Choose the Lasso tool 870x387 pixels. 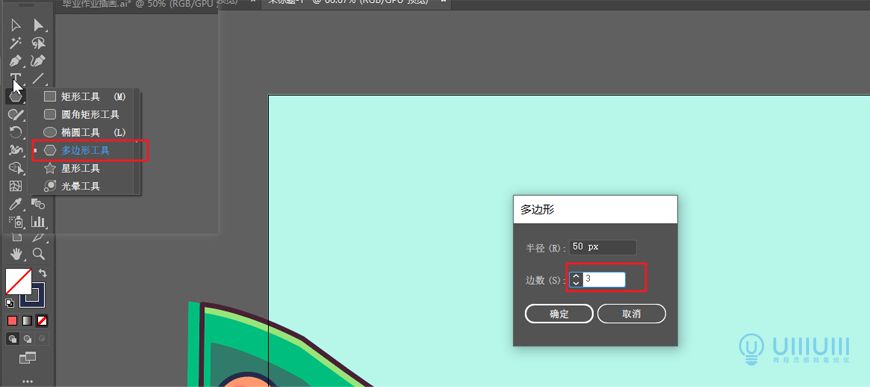[x=38, y=43]
